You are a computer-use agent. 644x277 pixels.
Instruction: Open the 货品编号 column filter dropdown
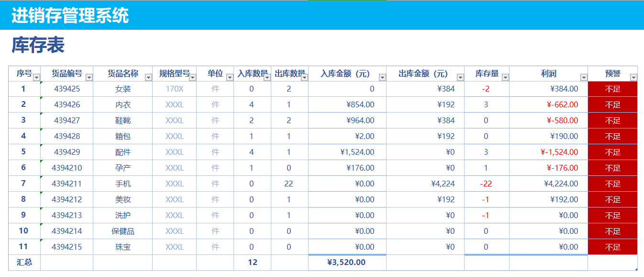[x=89, y=77]
